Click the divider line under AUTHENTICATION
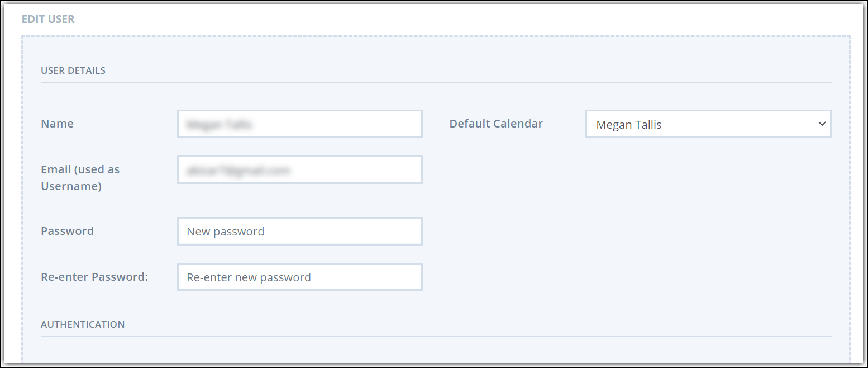 [x=436, y=337]
